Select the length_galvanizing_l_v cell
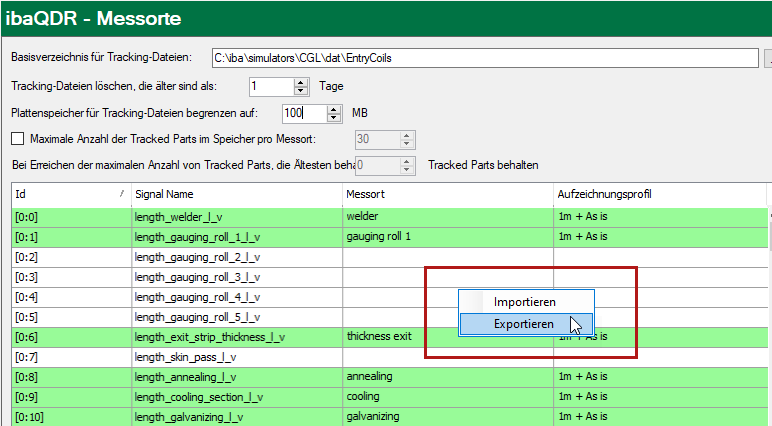772x426 pixels. point(237,417)
